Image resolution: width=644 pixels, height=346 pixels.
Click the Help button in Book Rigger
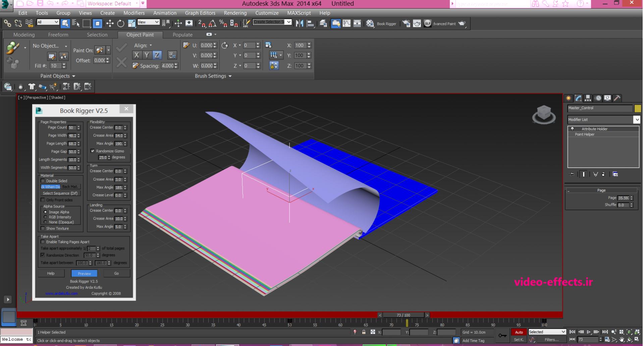point(51,274)
